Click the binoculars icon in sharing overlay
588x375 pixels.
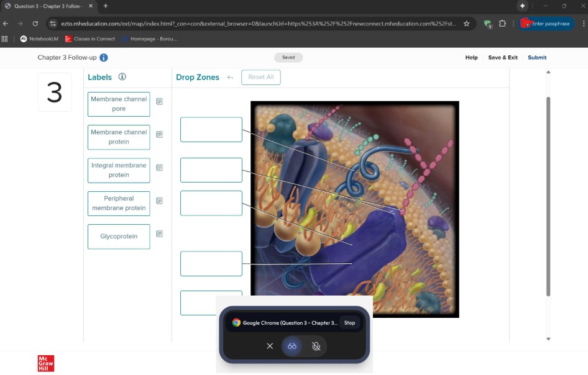(x=292, y=346)
